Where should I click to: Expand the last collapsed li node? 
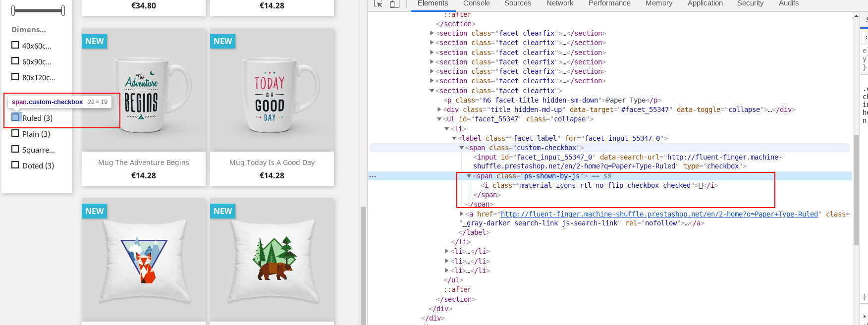(446, 271)
